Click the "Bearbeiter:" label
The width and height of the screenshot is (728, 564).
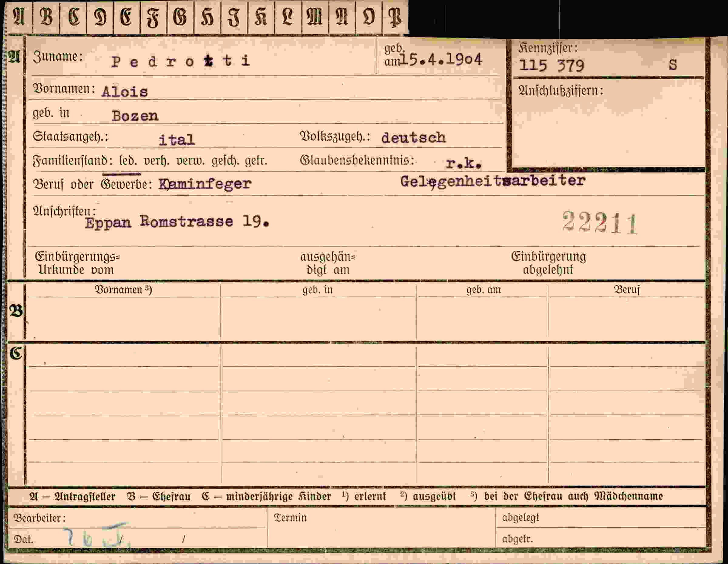coord(39,518)
